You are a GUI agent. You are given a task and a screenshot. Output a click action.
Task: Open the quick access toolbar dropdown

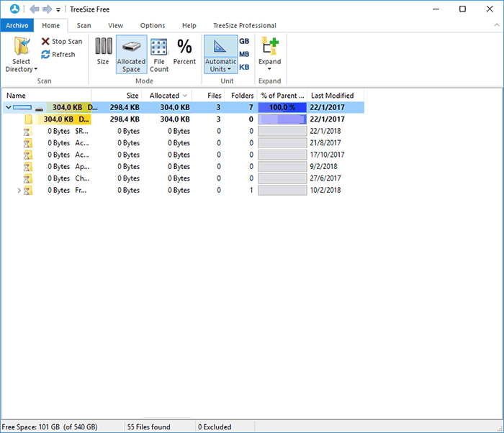pos(58,9)
